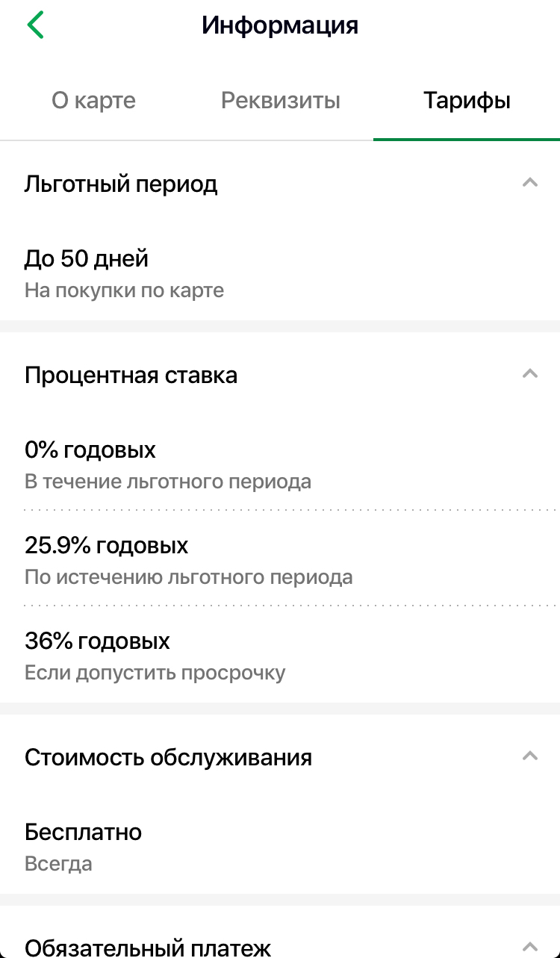The width and height of the screenshot is (560, 958).
Task: Click the Информация page title
Action: [280, 25]
